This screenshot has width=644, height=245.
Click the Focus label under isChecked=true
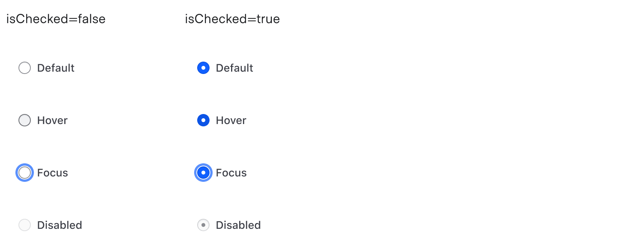231,173
